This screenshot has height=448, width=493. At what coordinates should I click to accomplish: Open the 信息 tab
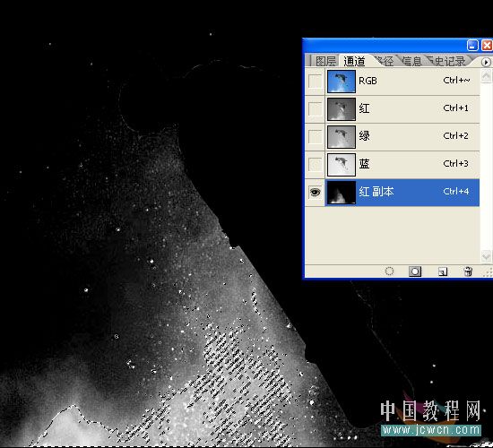click(x=412, y=61)
